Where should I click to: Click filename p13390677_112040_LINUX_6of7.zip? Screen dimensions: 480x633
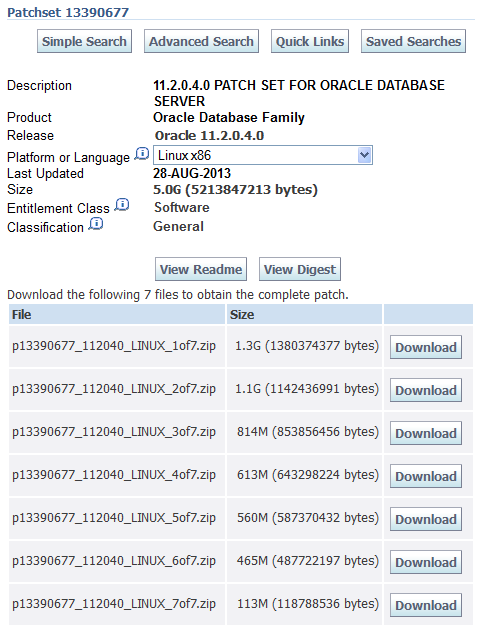(x=114, y=561)
